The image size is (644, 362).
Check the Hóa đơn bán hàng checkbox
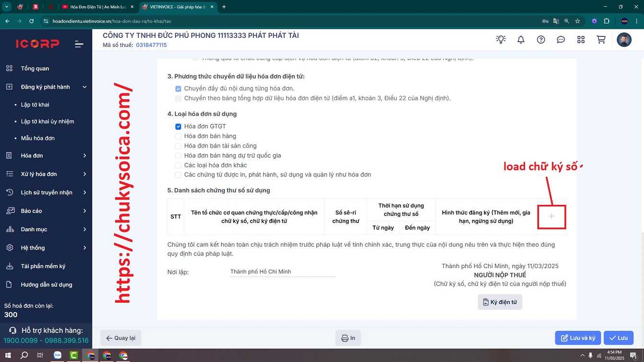pos(178,136)
